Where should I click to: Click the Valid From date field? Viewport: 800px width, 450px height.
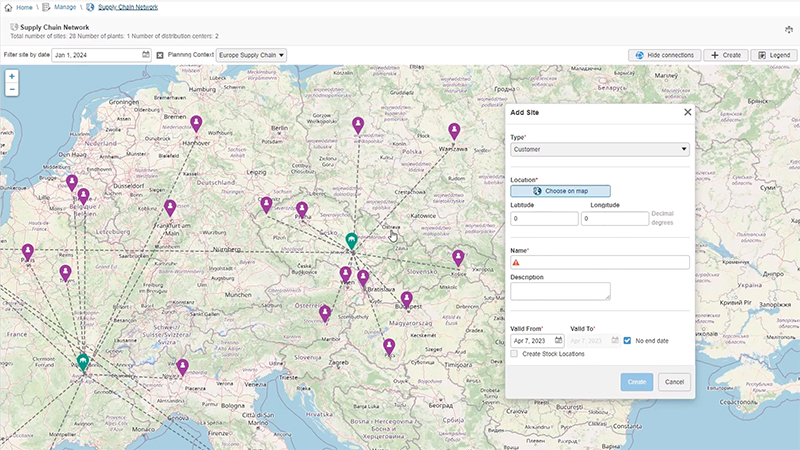(537, 340)
